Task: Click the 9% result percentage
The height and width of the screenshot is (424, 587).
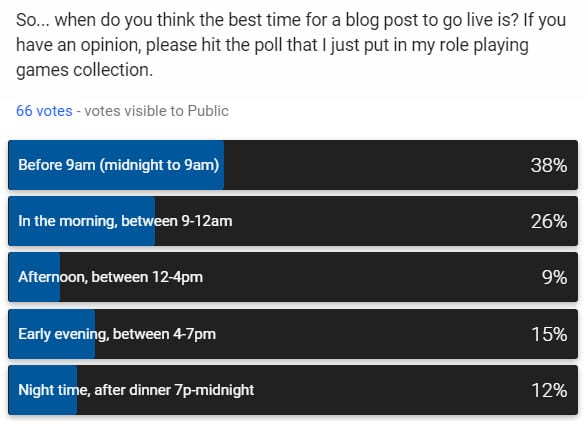Action: [x=554, y=277]
